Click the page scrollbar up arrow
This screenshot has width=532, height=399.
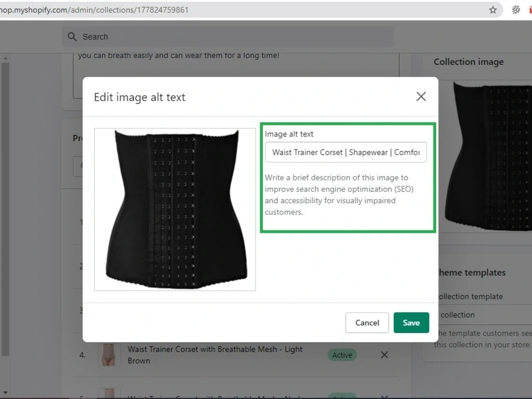(5, 58)
